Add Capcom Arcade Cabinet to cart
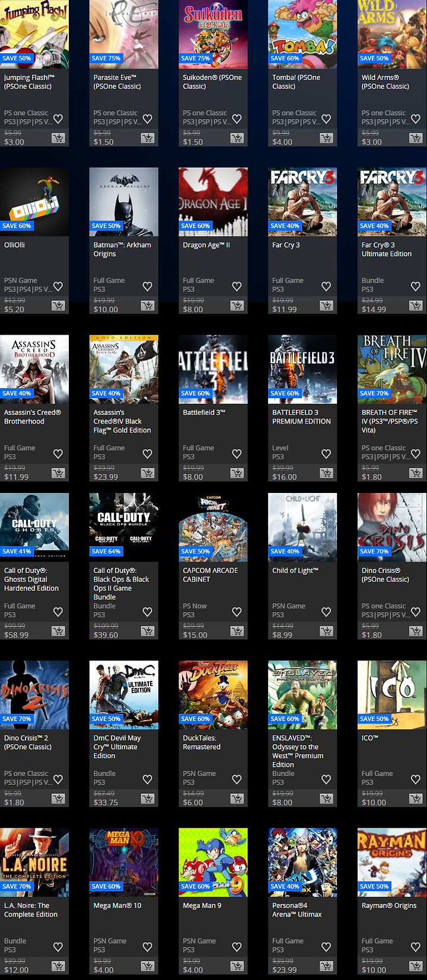 coord(237,631)
